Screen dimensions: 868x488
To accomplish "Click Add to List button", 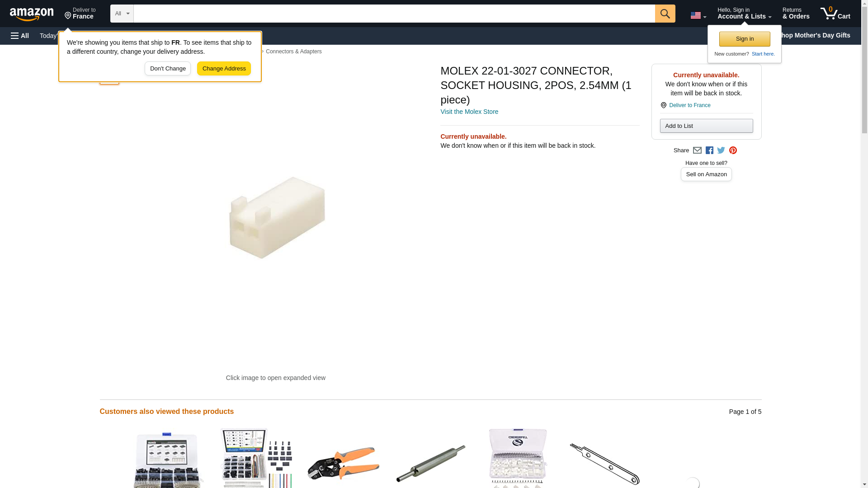I will coord(706,126).
